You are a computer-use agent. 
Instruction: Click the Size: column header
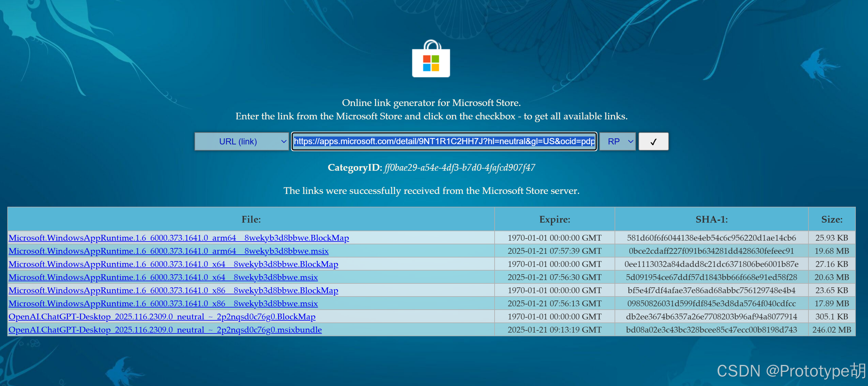point(832,220)
